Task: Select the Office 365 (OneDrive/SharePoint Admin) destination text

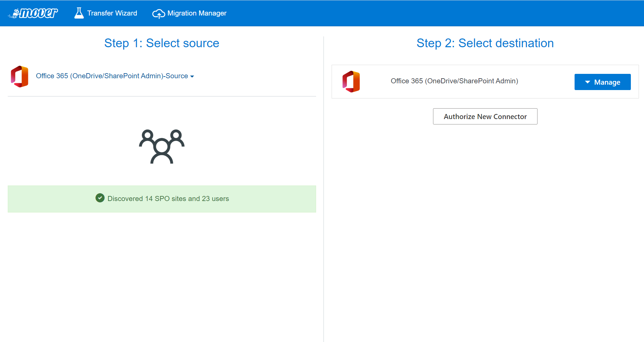Action: point(454,81)
